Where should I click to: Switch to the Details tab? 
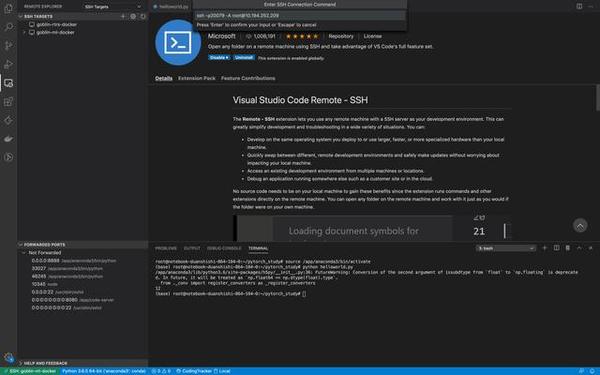(164, 78)
